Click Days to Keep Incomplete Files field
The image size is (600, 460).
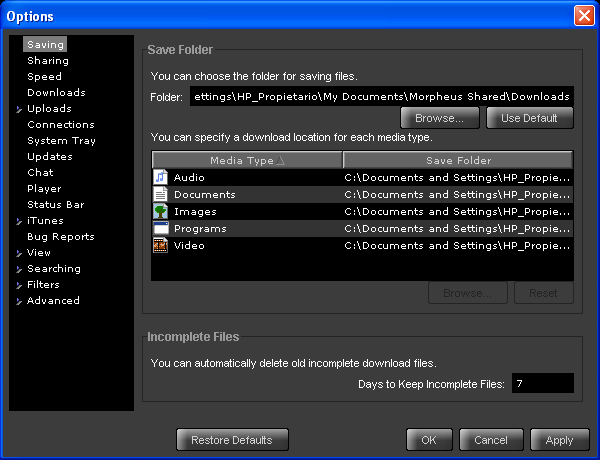(543, 383)
